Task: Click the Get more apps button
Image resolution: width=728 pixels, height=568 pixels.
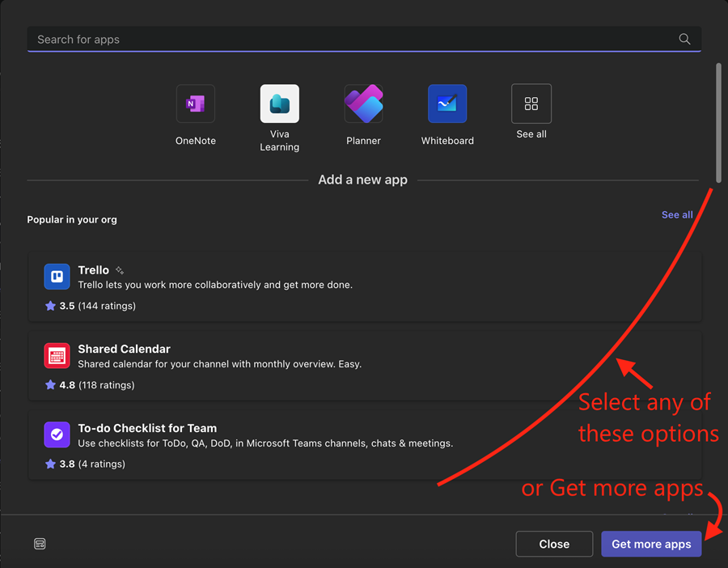Action: [x=651, y=544]
